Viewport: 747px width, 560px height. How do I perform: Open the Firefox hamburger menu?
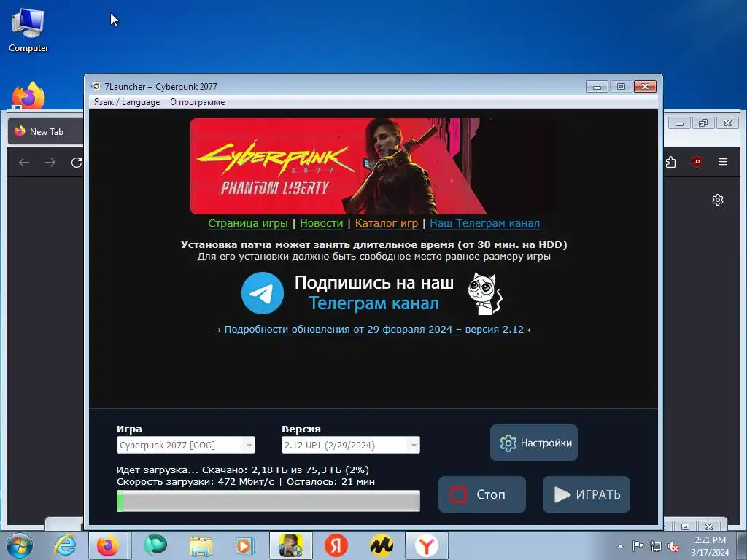pos(723,162)
